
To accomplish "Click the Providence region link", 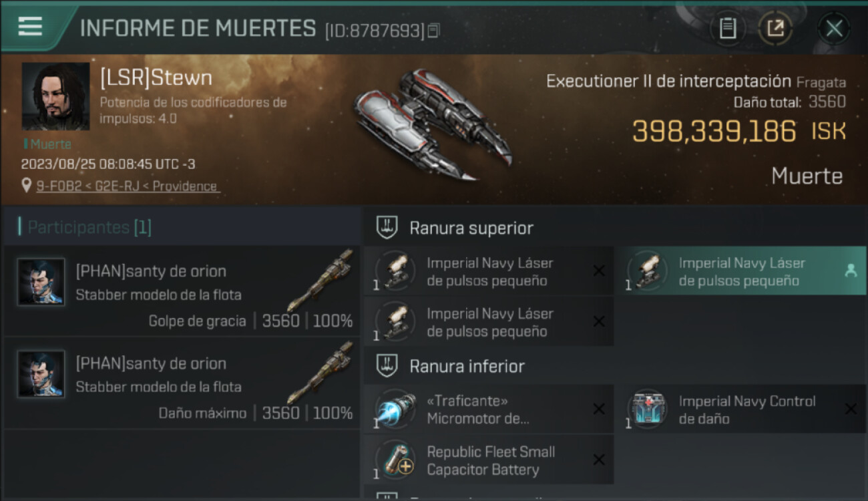I will point(185,186).
